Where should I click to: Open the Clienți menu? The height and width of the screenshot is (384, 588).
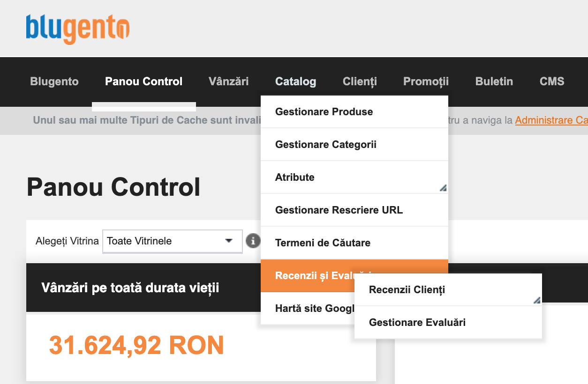[x=360, y=81]
